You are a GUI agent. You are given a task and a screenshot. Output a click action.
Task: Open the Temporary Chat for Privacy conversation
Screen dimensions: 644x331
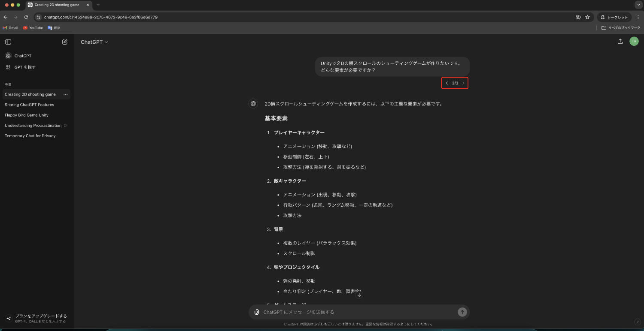click(30, 136)
